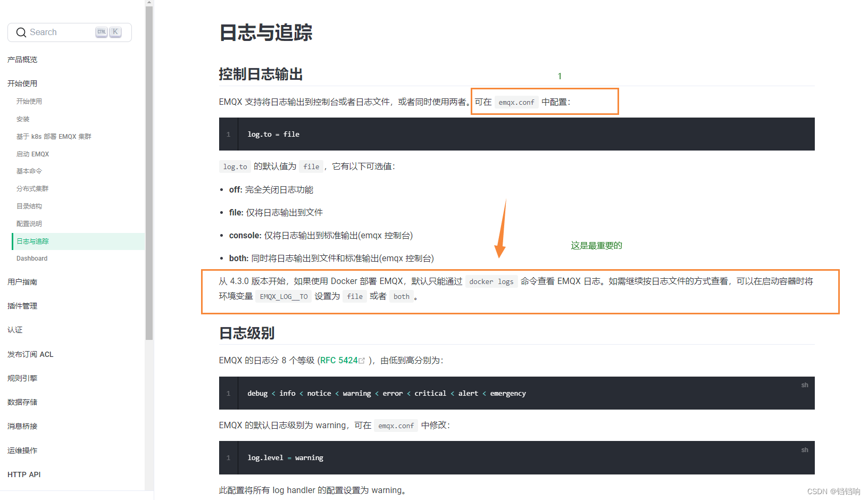Click the inline EMQX_LOG__TO code text
This screenshot has height=500, width=868.
(283, 297)
